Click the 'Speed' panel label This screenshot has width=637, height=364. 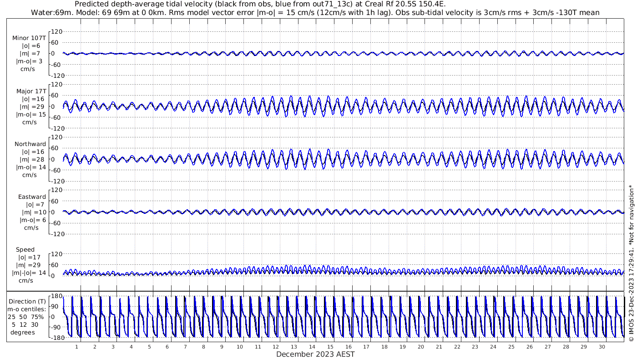[x=25, y=250]
